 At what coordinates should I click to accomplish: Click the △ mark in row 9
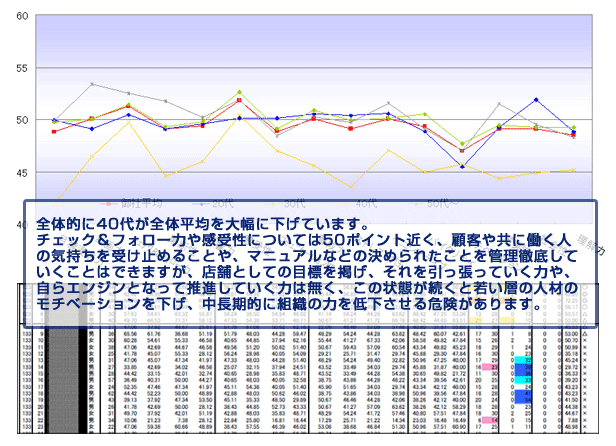pyautogui.click(x=585, y=334)
